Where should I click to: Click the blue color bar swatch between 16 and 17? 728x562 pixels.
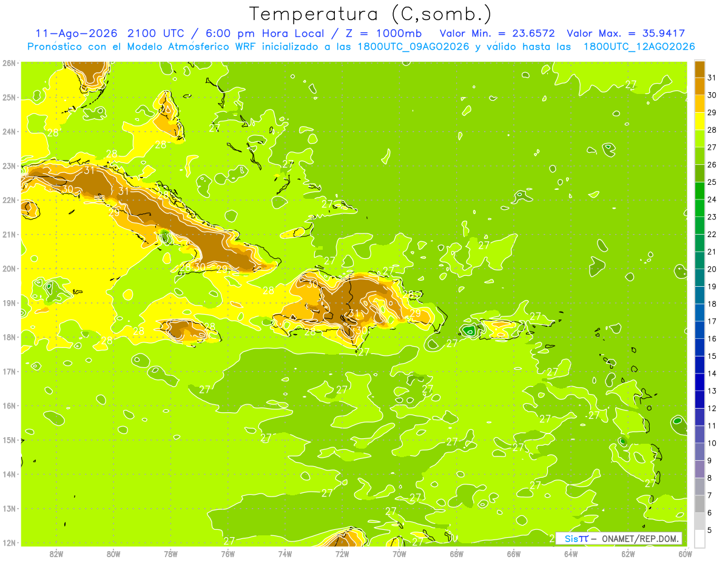pos(699,330)
